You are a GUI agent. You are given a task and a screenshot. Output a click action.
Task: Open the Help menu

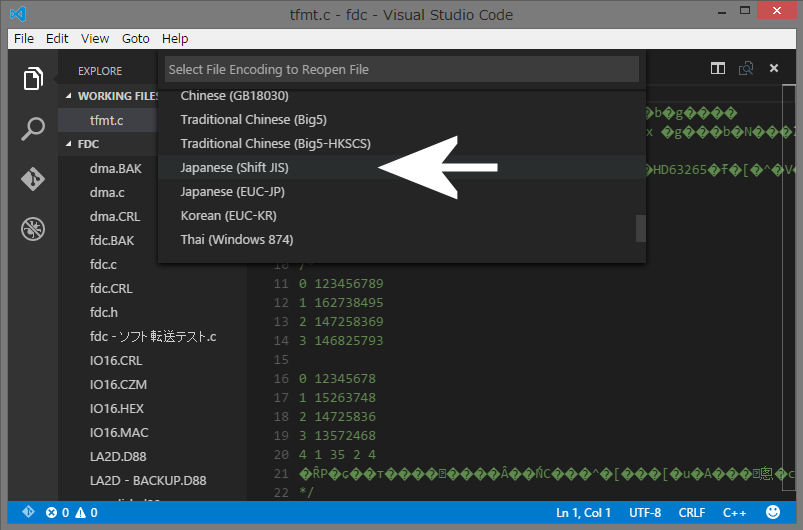(175, 38)
